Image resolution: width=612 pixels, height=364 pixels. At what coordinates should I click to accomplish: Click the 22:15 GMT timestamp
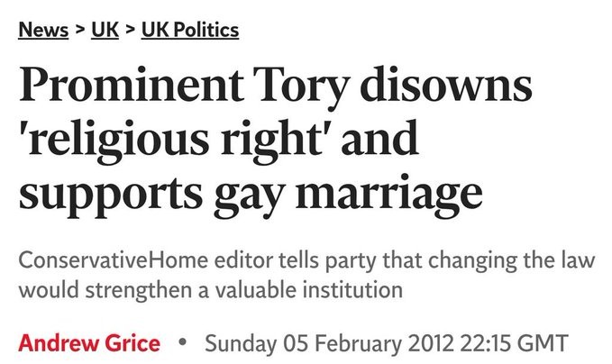pos(518,343)
